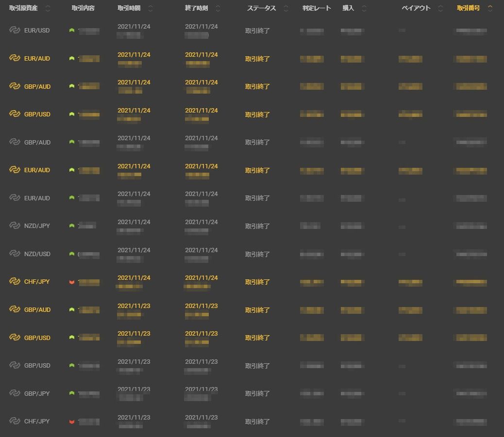Screen dimensions: 504x437
Task: Click the highlighted CHF/JPY row's link icon
Action: pyautogui.click(x=15, y=282)
